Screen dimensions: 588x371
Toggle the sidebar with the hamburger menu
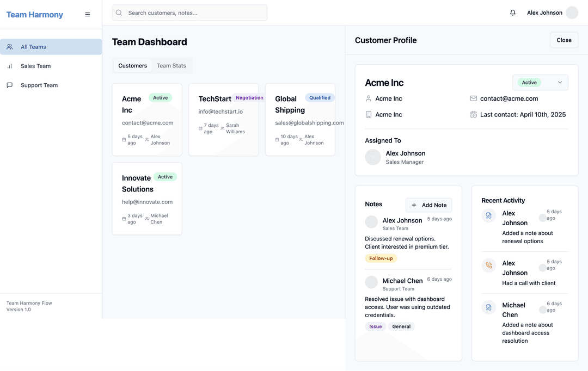88,14
